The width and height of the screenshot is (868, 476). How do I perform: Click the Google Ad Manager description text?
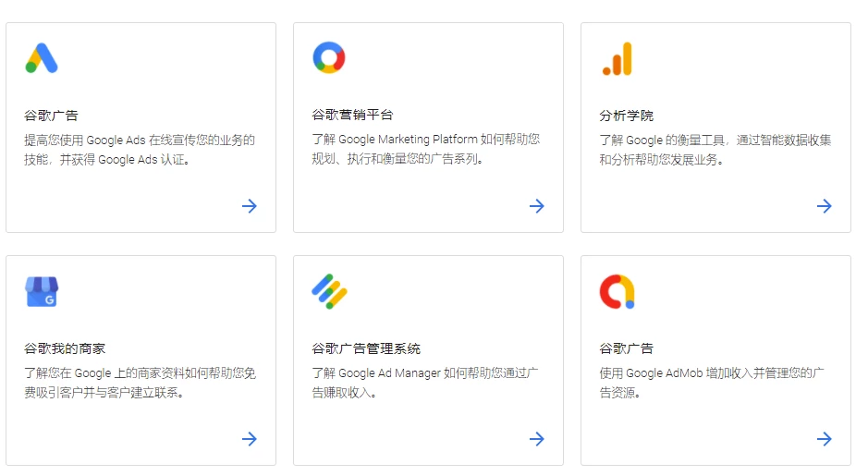click(425, 383)
